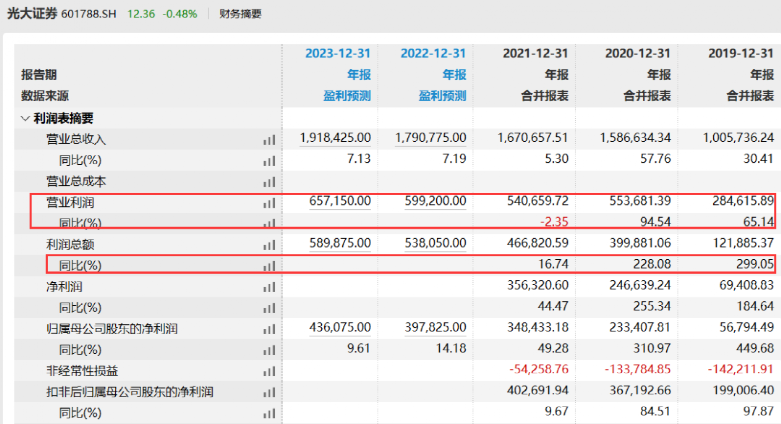This screenshot has height=424, width=781.
Task: Click the 2023-12-31 report period header
Action: pyautogui.click(x=338, y=53)
